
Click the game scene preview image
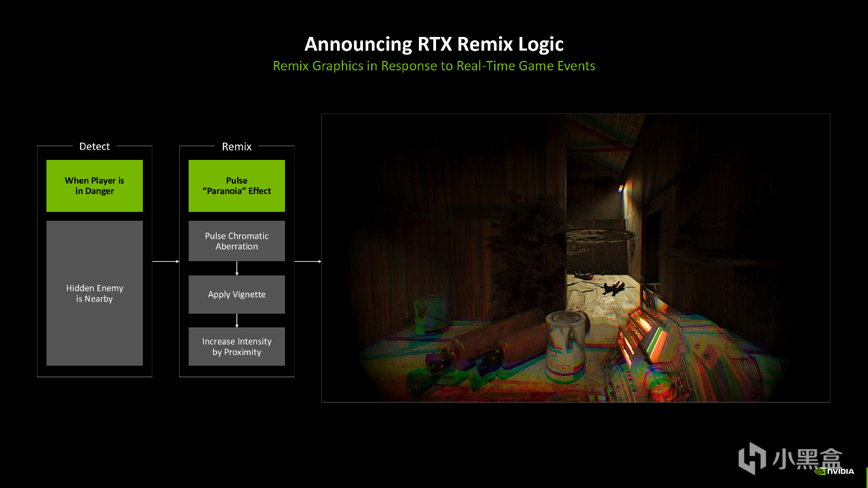(575, 258)
